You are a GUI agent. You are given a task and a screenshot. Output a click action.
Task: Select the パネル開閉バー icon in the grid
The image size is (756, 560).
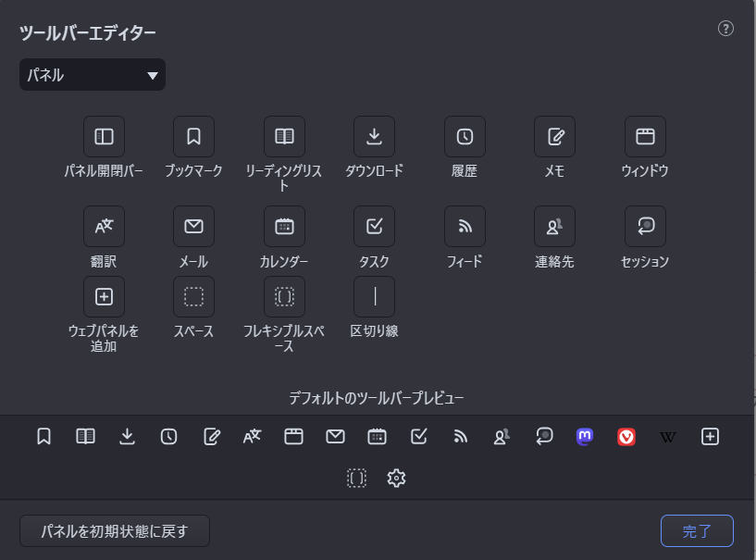[104, 137]
